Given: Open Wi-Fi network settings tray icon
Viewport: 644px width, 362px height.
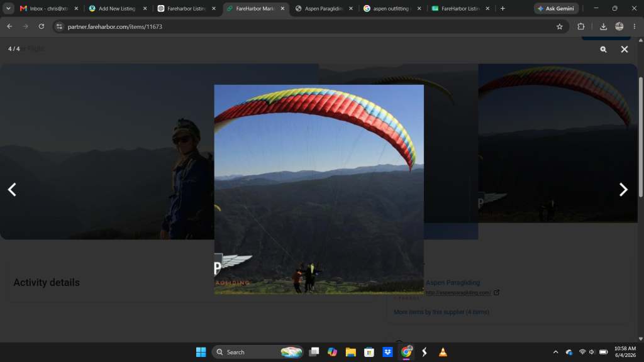Looking at the screenshot, I should (582, 352).
